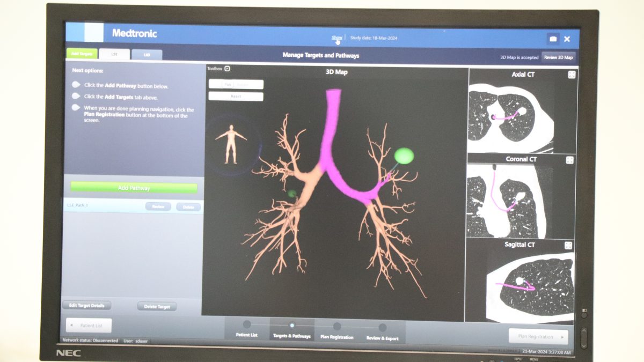Click the camera screenshot icon
This screenshot has width=644, height=362.
coord(553,39)
